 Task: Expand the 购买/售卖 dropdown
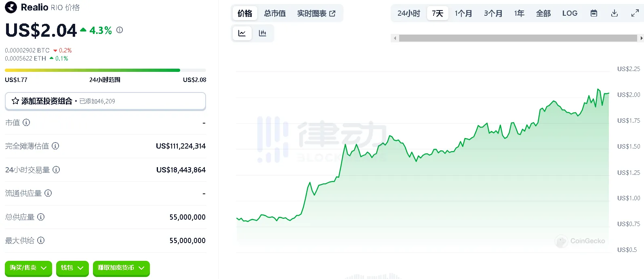tap(28, 268)
